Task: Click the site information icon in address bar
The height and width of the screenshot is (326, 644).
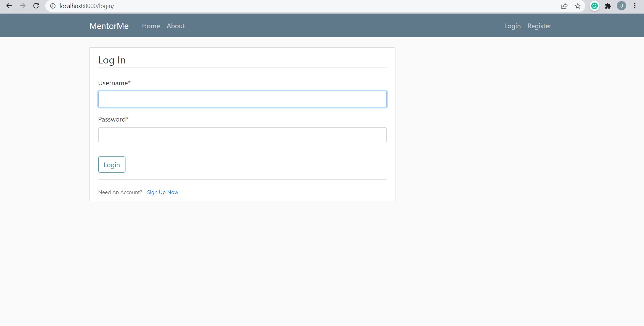Action: click(x=53, y=6)
